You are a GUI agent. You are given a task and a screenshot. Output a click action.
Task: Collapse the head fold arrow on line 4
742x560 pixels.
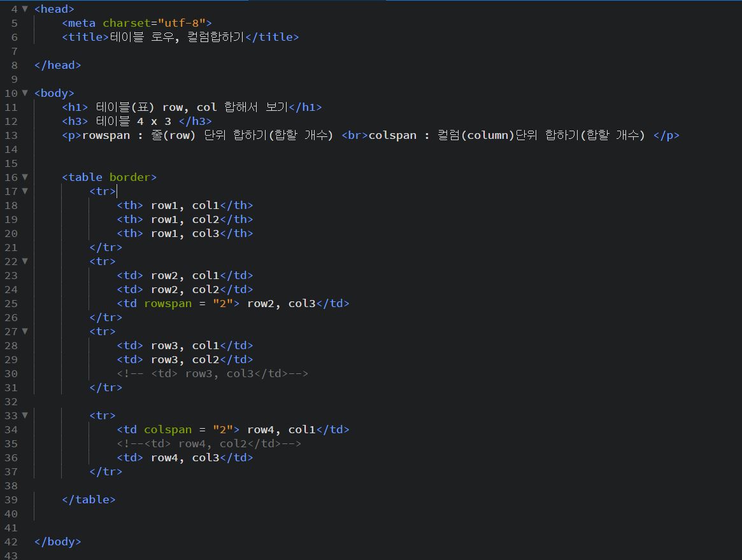(x=25, y=8)
